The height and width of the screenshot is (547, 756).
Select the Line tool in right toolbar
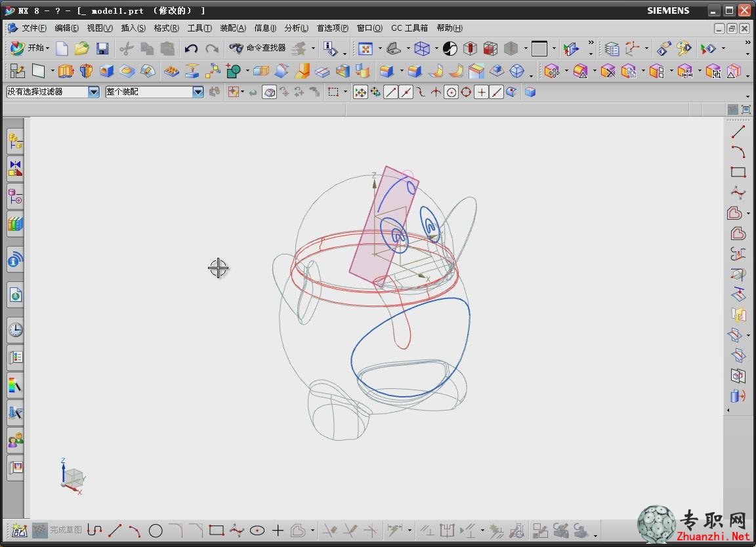tap(738, 131)
